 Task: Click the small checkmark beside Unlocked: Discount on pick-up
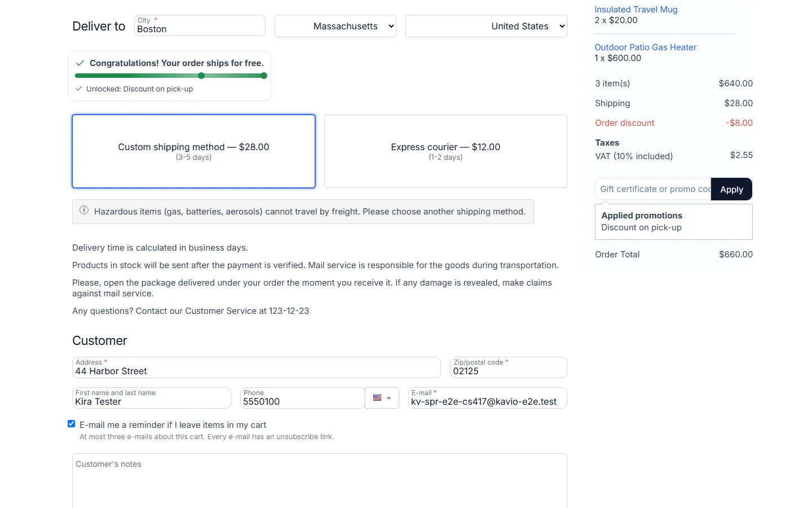79,89
